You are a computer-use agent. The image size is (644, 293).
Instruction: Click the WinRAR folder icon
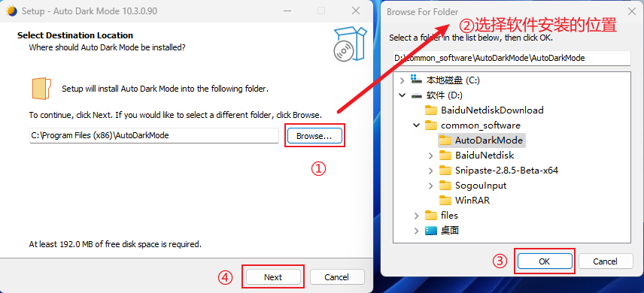pyautogui.click(x=445, y=201)
